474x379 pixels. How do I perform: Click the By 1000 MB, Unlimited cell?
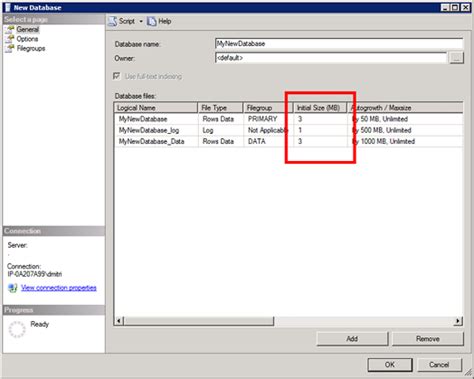point(405,141)
